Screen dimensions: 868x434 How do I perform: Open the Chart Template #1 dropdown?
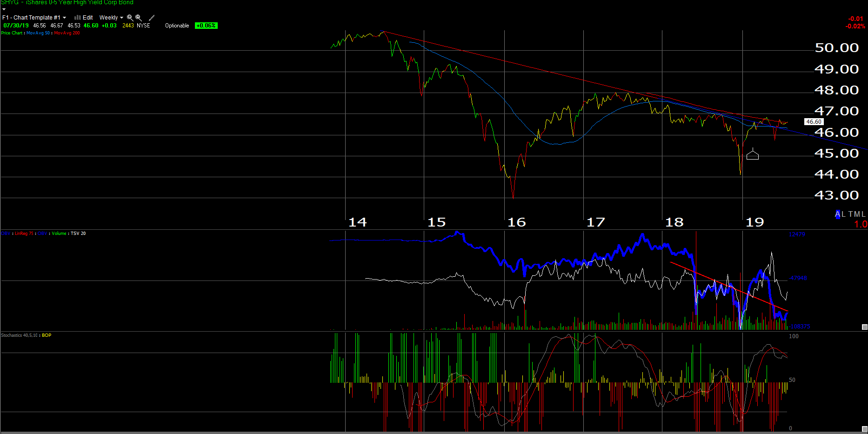[34, 18]
